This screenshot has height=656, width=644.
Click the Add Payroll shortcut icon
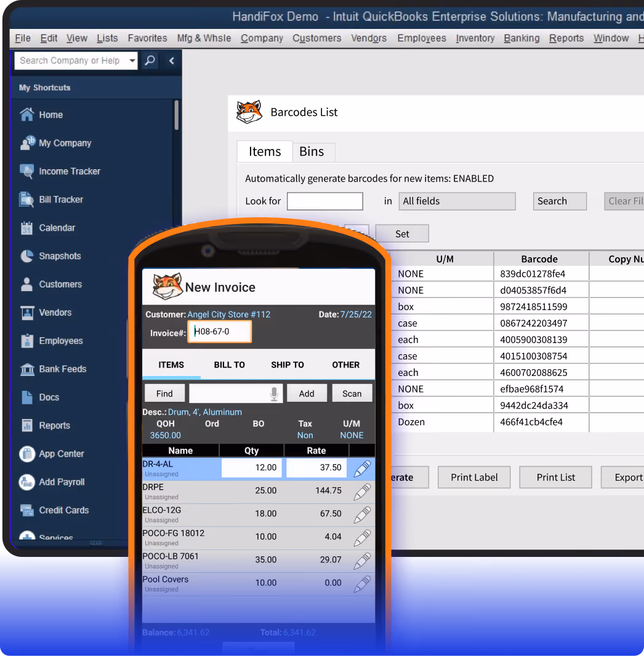26,482
